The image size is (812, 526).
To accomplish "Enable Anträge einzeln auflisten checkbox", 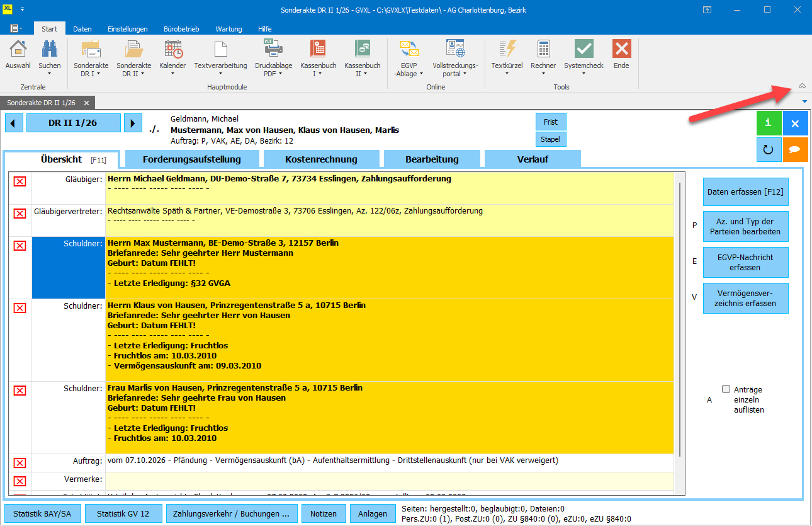I will tap(726, 389).
